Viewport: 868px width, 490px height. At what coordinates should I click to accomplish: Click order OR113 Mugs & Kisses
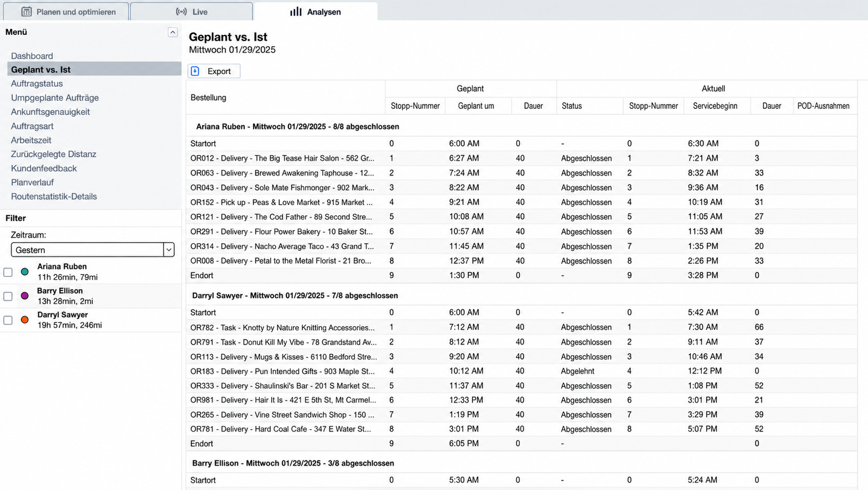(x=284, y=356)
